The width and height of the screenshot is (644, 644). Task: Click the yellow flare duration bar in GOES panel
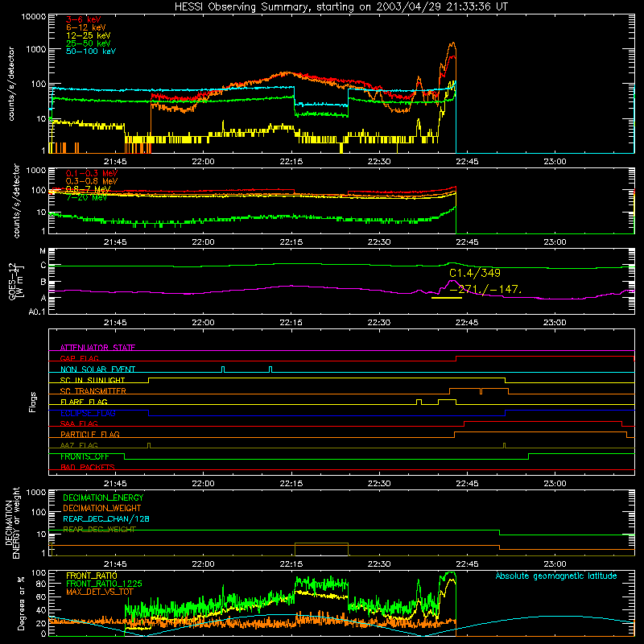click(x=447, y=298)
